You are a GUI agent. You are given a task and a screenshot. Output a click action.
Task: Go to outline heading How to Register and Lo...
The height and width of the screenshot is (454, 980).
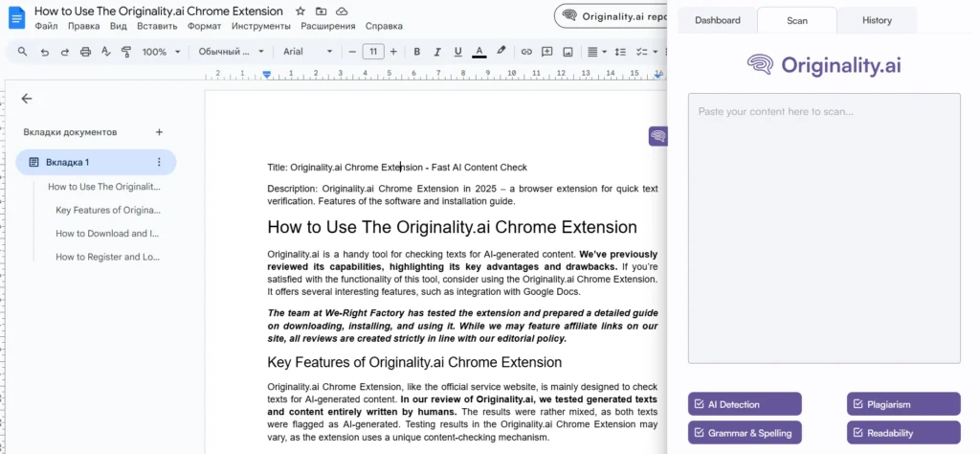tap(107, 257)
